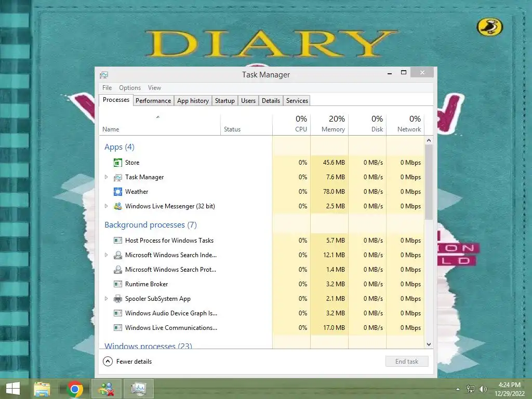
Task: Click the Runtime Broker process icon
Action: coord(118,284)
